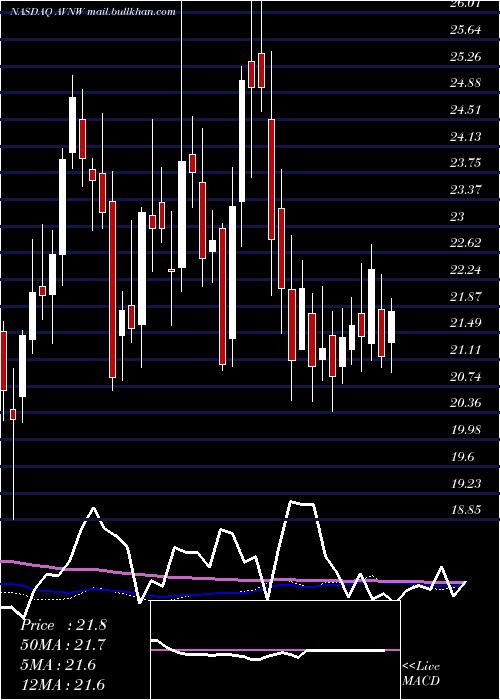Click the 25.26 price axis label
500x700 pixels.
466,57
